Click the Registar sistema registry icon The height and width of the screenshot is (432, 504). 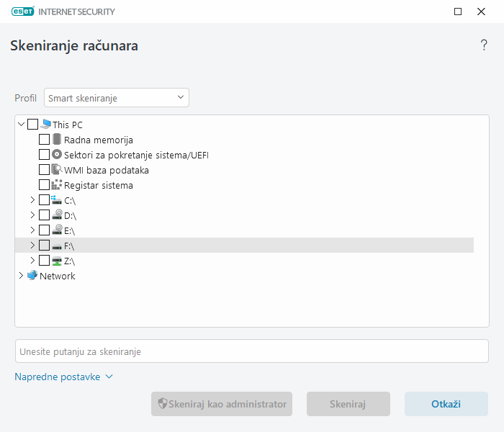(x=57, y=185)
